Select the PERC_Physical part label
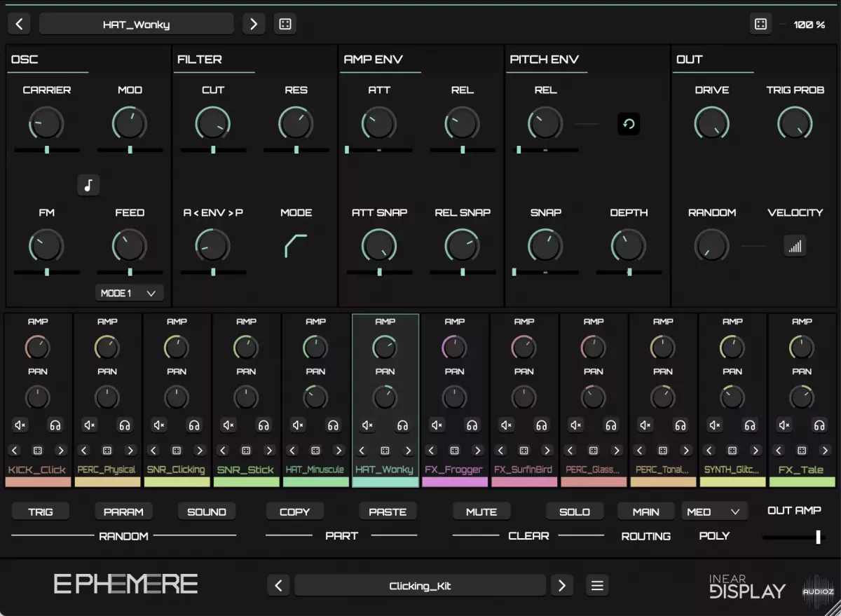Viewport: 841px width, 616px height. [107, 470]
